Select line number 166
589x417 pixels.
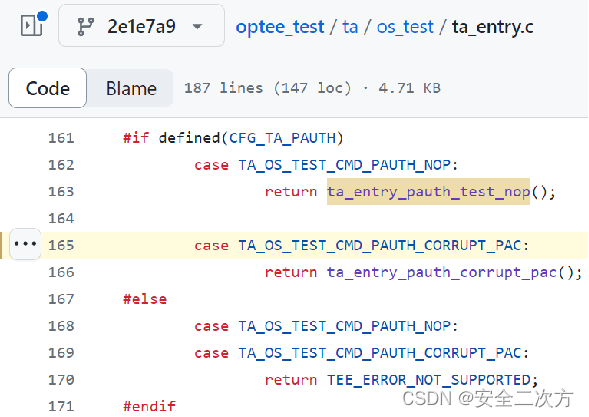point(61,272)
